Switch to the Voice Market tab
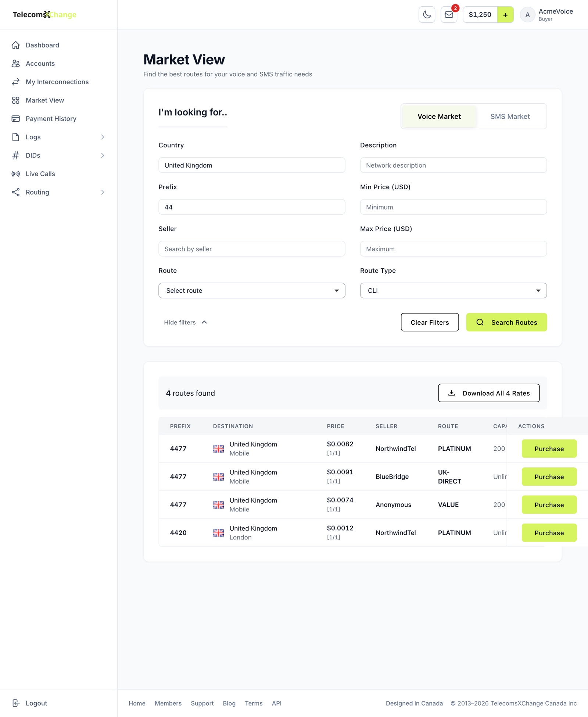The width and height of the screenshot is (588, 717). tap(439, 117)
